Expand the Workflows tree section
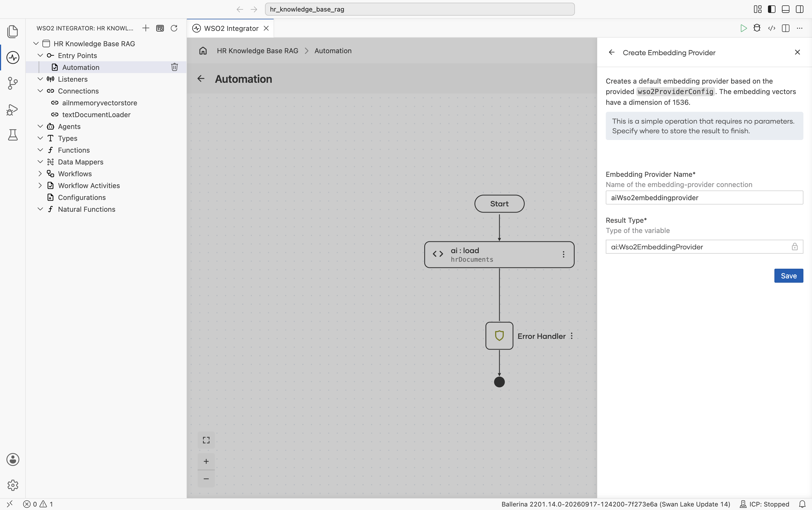This screenshot has width=812, height=510. 40,173
